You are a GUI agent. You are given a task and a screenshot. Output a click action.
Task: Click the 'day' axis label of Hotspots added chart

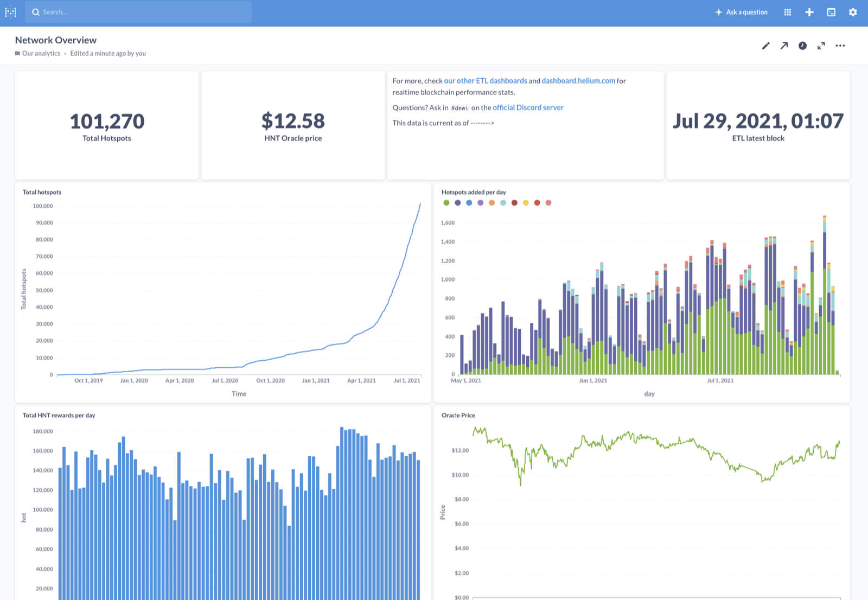[x=649, y=394]
